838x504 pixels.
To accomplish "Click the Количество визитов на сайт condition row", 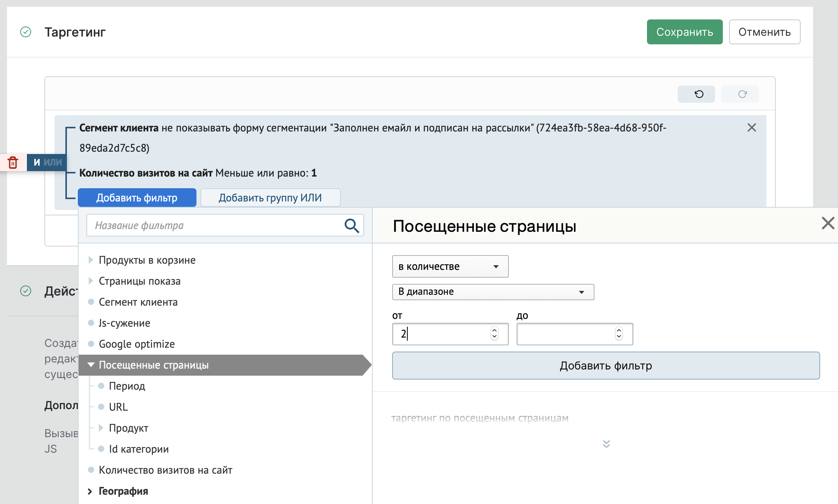I will pyautogui.click(x=198, y=173).
